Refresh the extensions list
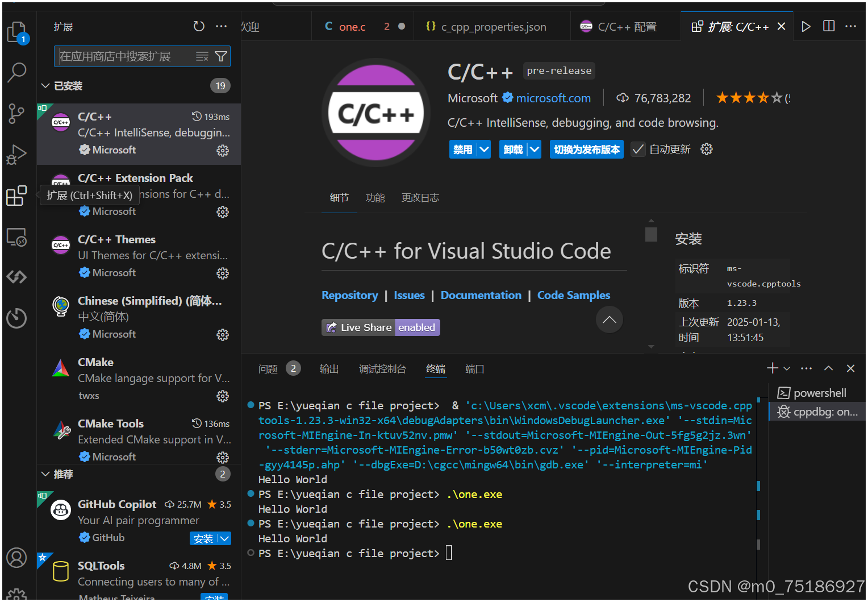 199,26
